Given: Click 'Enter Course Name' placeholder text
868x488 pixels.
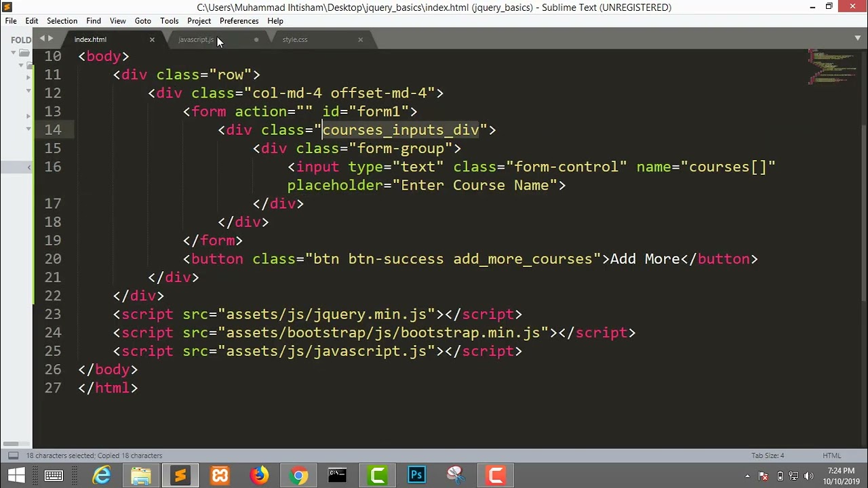Looking at the screenshot, I should point(479,185).
